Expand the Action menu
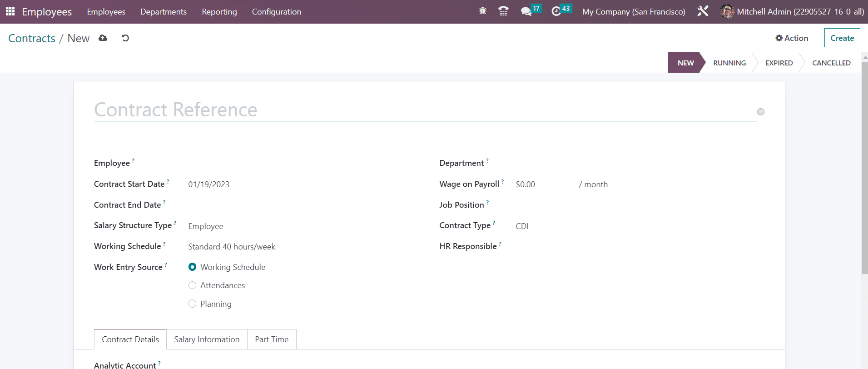The height and width of the screenshot is (369, 868). click(x=792, y=38)
